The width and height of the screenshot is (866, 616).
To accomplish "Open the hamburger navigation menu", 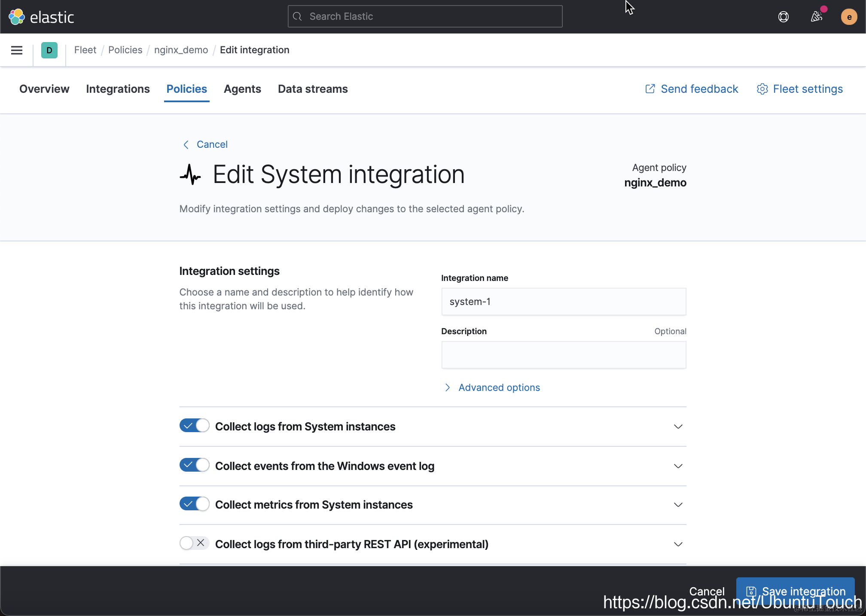I will pos(17,50).
